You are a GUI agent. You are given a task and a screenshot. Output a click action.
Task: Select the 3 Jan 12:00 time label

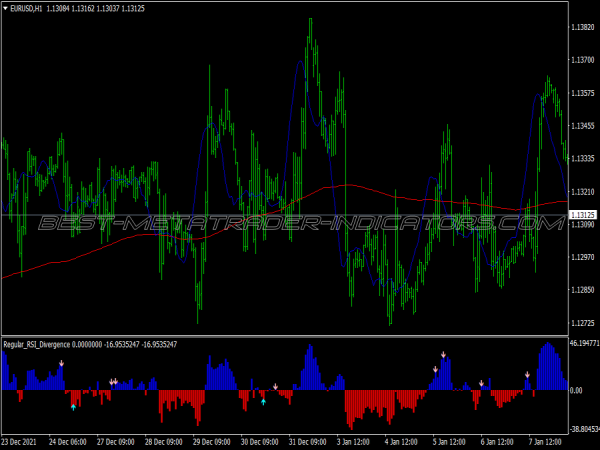[x=353, y=442]
